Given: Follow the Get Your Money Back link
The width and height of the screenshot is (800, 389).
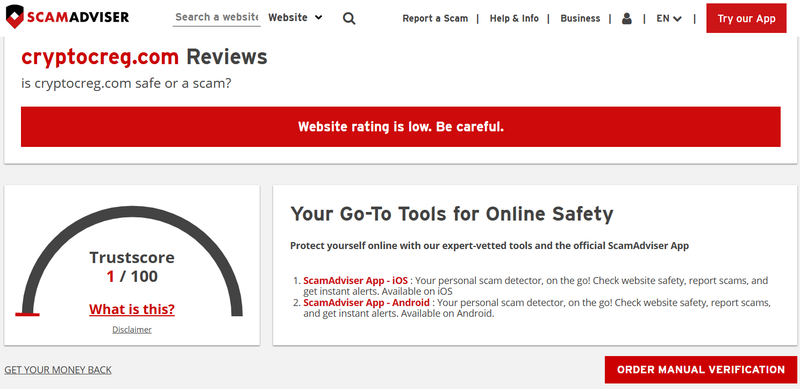Looking at the screenshot, I should click(58, 370).
